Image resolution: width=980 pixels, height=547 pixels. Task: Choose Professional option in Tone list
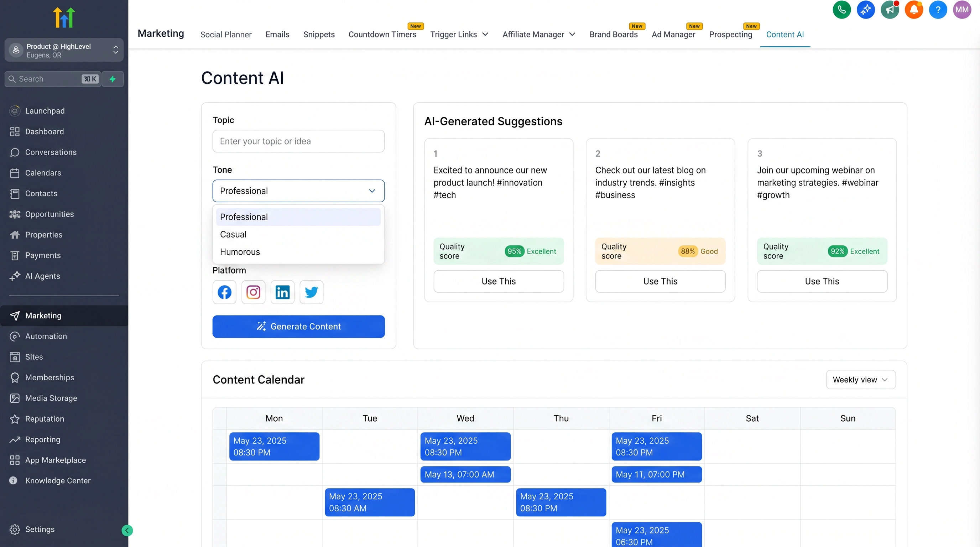point(299,217)
